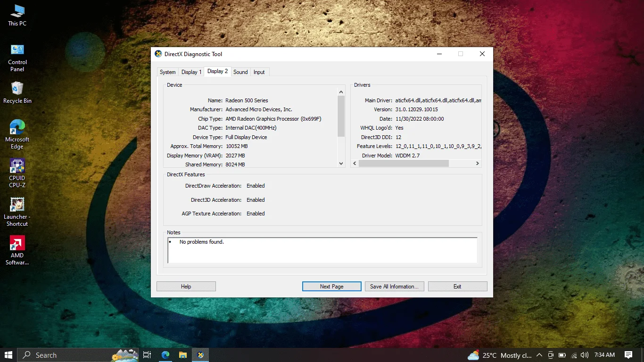Open the Control Panel desktop icon
The height and width of the screenshot is (362, 644).
pyautogui.click(x=17, y=58)
